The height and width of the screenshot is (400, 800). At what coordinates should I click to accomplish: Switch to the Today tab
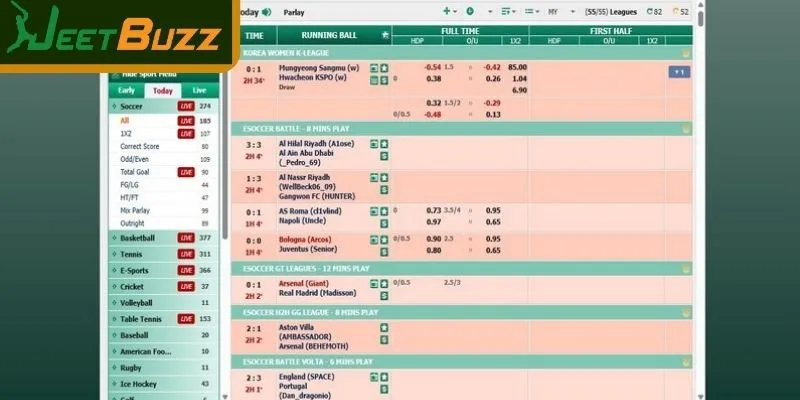click(x=163, y=91)
